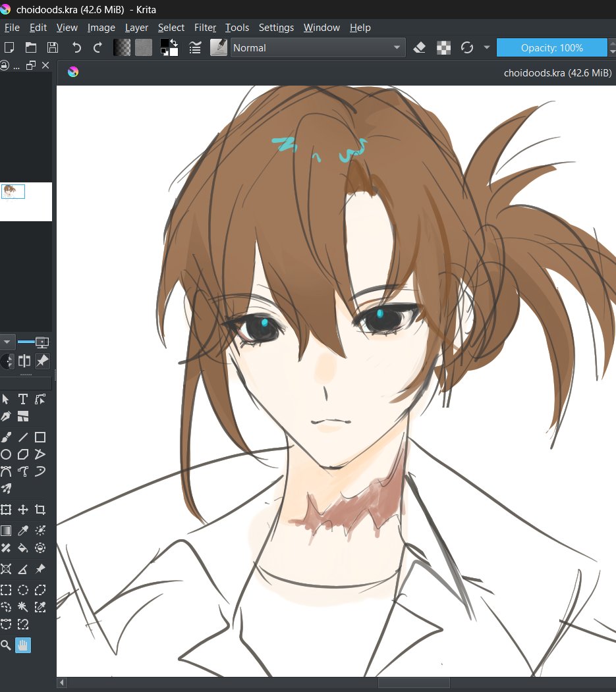Open the fill patterns selector
This screenshot has height=692, width=616.
(144, 47)
